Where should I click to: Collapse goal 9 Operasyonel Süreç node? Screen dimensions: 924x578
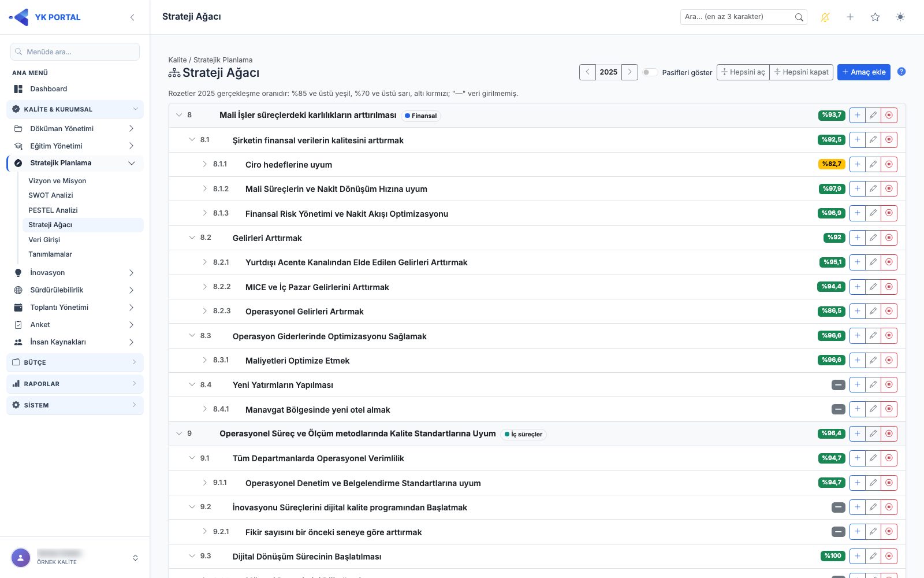[179, 433]
